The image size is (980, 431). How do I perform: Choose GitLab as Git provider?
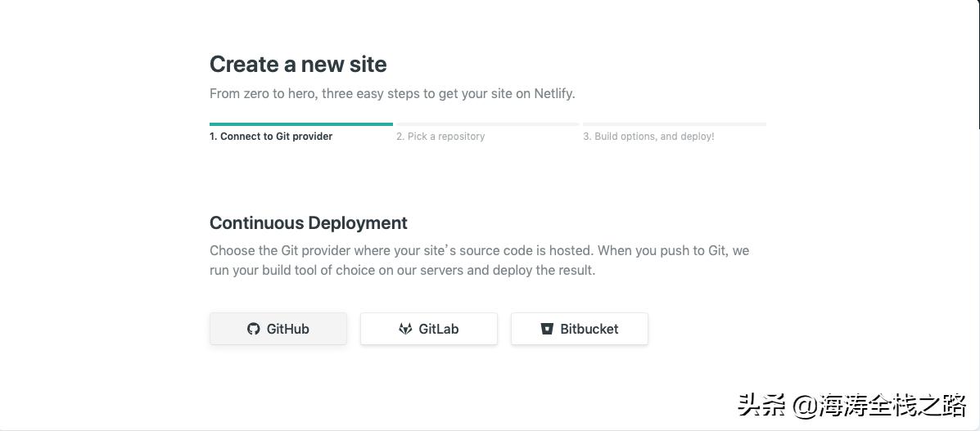tap(429, 329)
